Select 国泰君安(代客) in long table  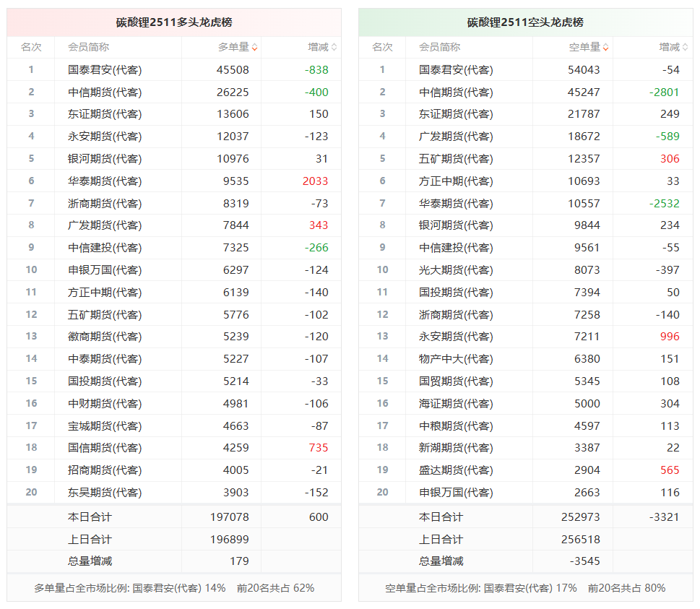pos(105,69)
